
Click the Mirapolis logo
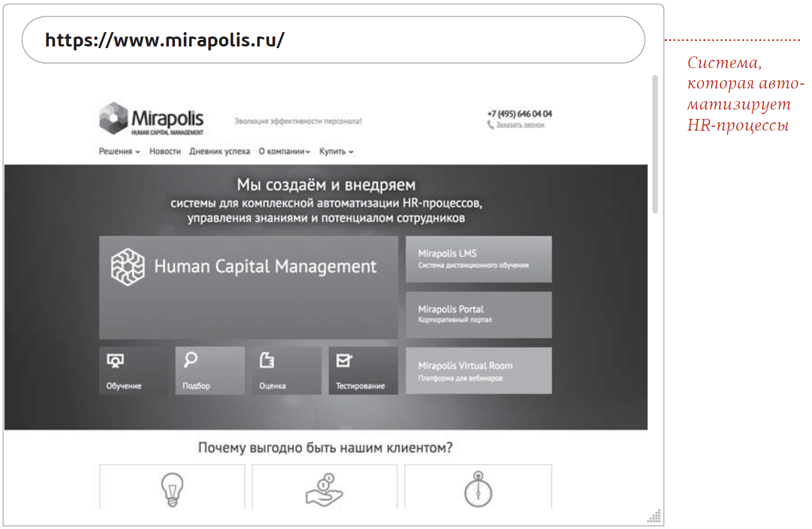tap(151, 118)
